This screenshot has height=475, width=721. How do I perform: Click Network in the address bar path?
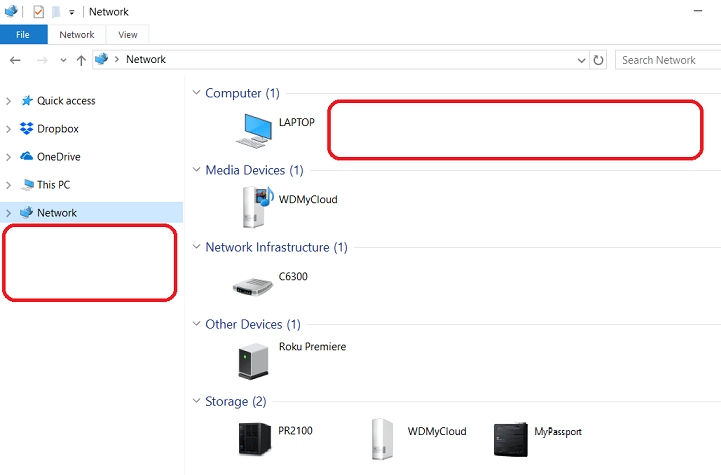(x=146, y=59)
